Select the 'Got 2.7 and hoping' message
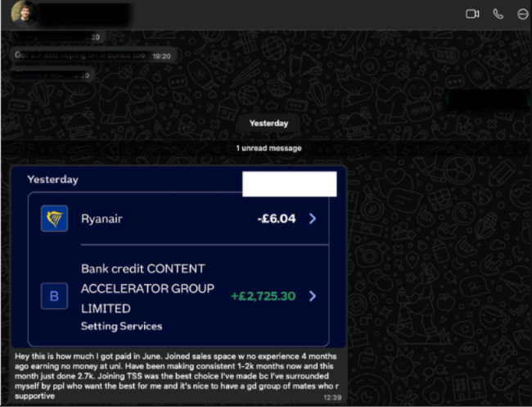 (x=92, y=55)
